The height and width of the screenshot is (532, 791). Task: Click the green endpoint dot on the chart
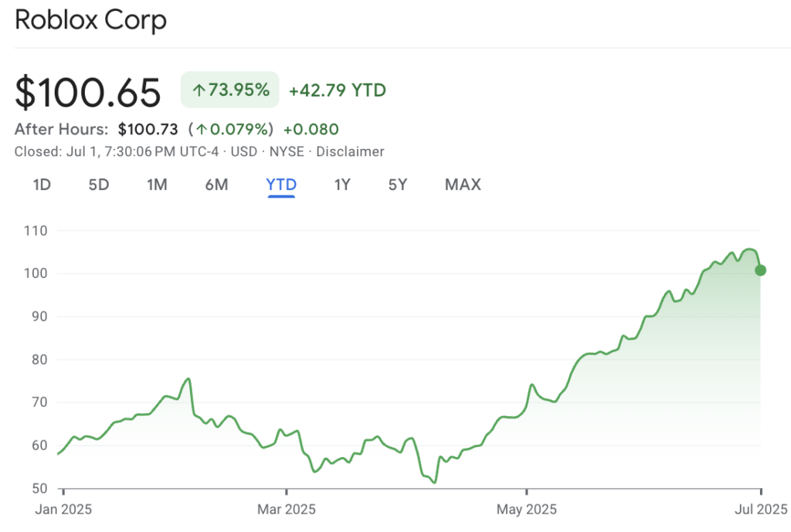click(760, 270)
